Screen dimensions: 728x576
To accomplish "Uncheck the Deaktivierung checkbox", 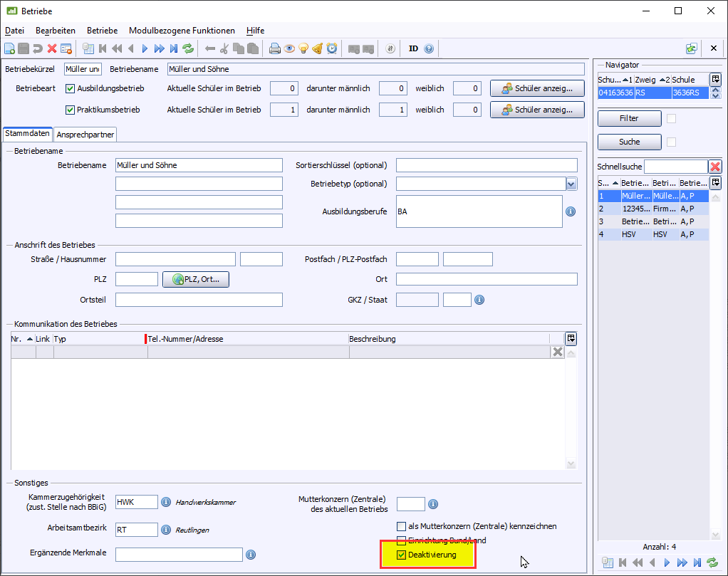I will (x=402, y=555).
